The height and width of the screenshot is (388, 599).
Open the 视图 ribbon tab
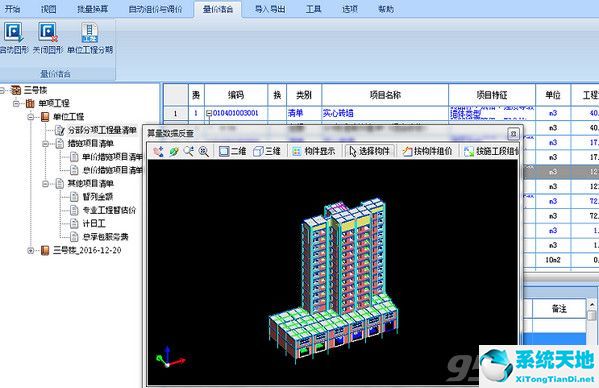pyautogui.click(x=49, y=9)
